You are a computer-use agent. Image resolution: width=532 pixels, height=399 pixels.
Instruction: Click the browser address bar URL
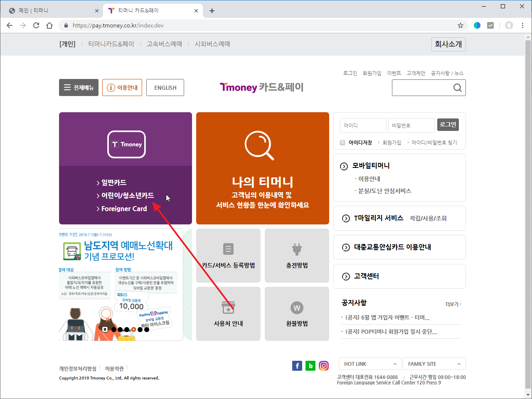(x=118, y=25)
